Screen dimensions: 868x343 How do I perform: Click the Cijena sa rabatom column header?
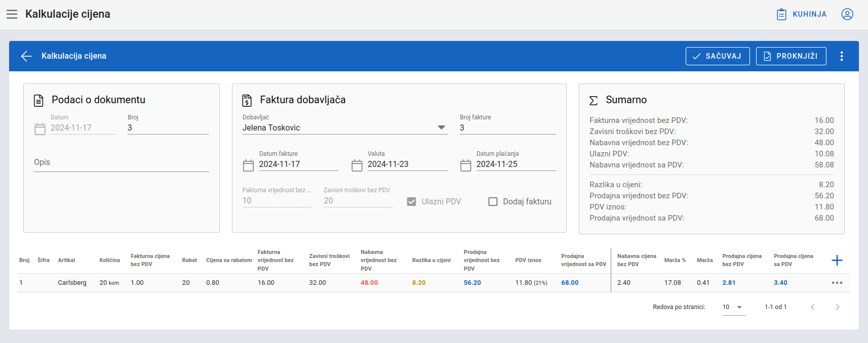tap(229, 261)
